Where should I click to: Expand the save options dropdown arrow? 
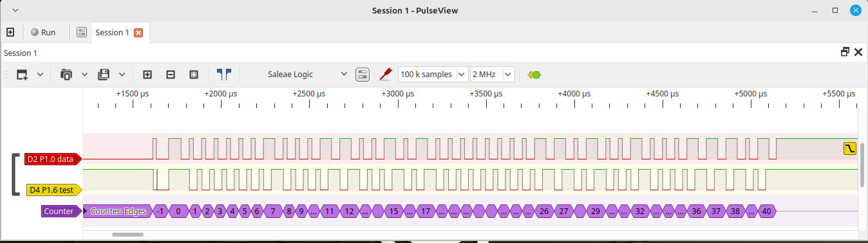pos(121,75)
